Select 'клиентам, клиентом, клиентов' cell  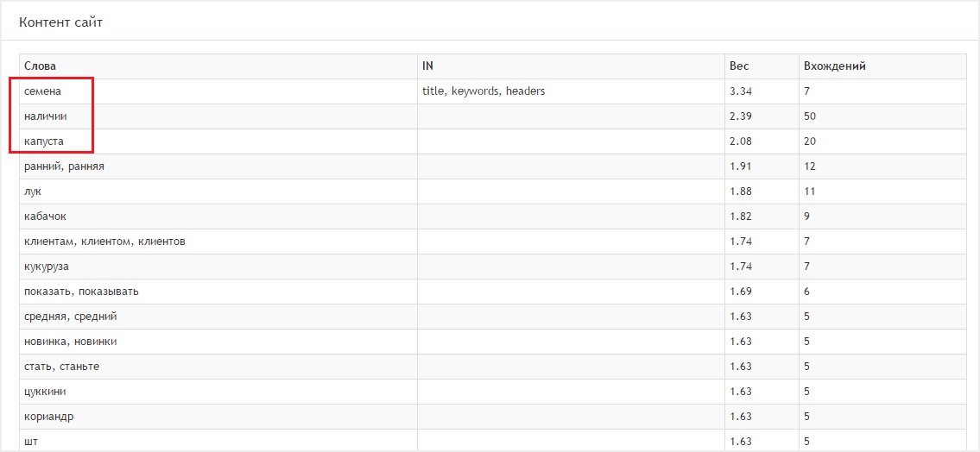pos(104,241)
